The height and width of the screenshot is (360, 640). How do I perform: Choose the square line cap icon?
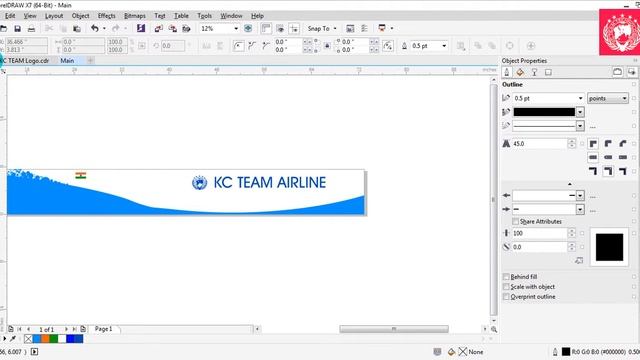pos(593,157)
